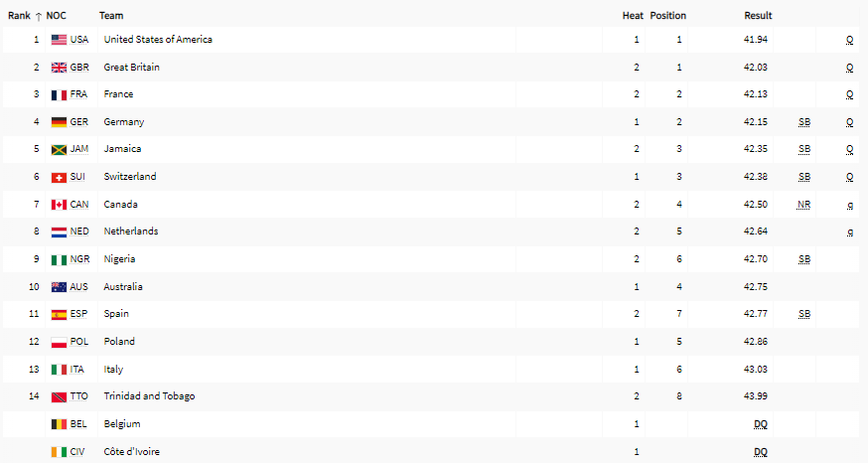Click the Jamaica flag icon

pos(59,149)
